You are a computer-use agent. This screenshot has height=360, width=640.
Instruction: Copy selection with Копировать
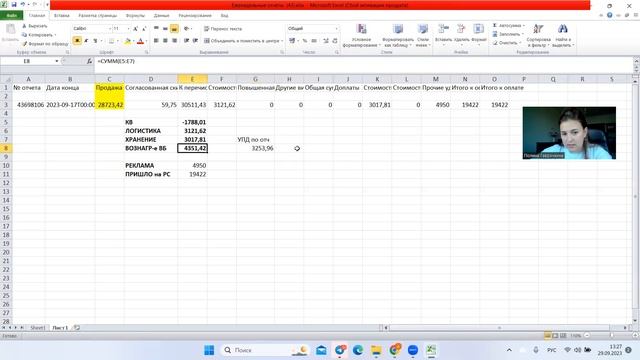point(38,35)
